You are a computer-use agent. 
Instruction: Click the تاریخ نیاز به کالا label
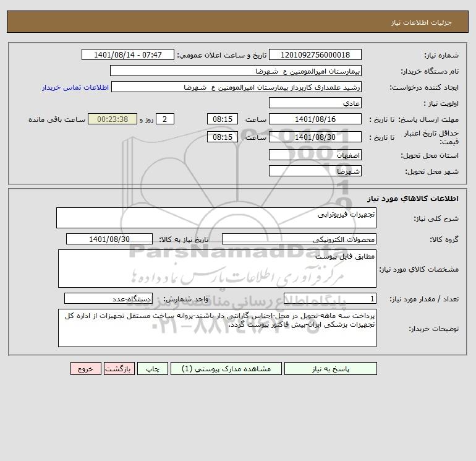[184, 239]
